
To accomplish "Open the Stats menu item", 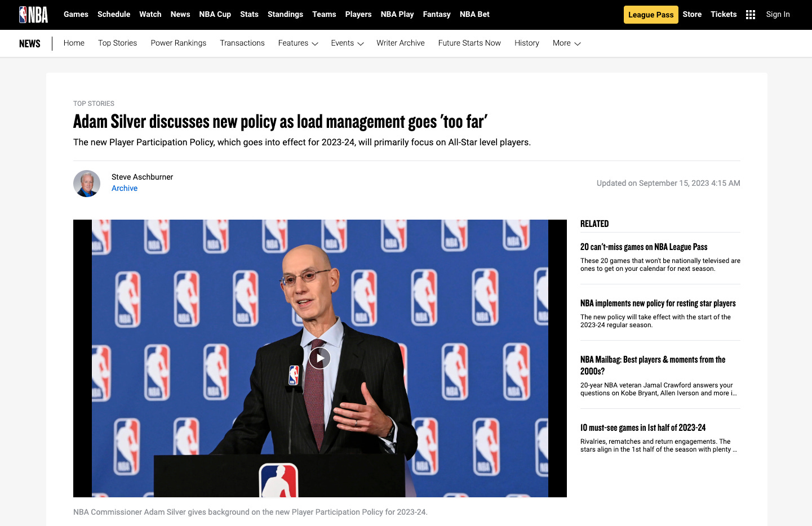I will (x=249, y=15).
